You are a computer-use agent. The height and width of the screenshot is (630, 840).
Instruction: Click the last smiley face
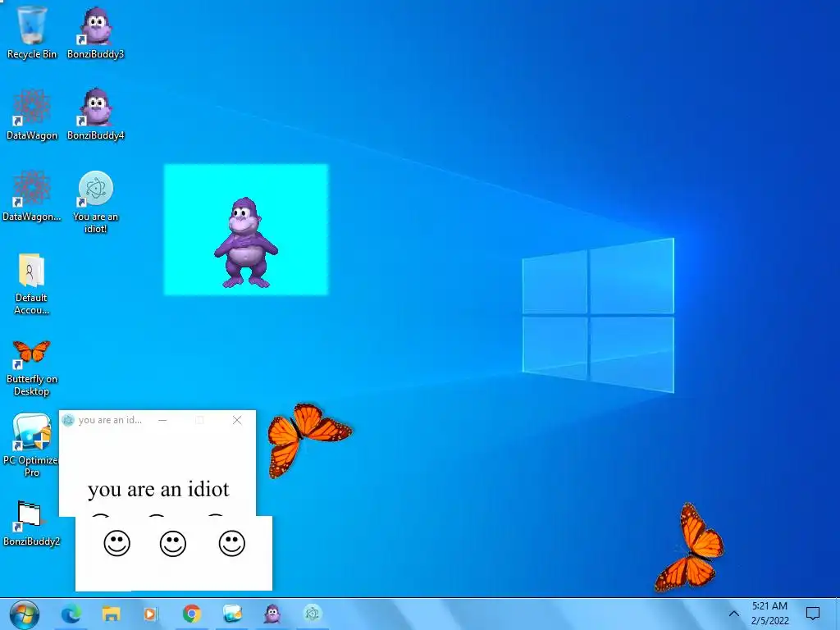point(232,544)
